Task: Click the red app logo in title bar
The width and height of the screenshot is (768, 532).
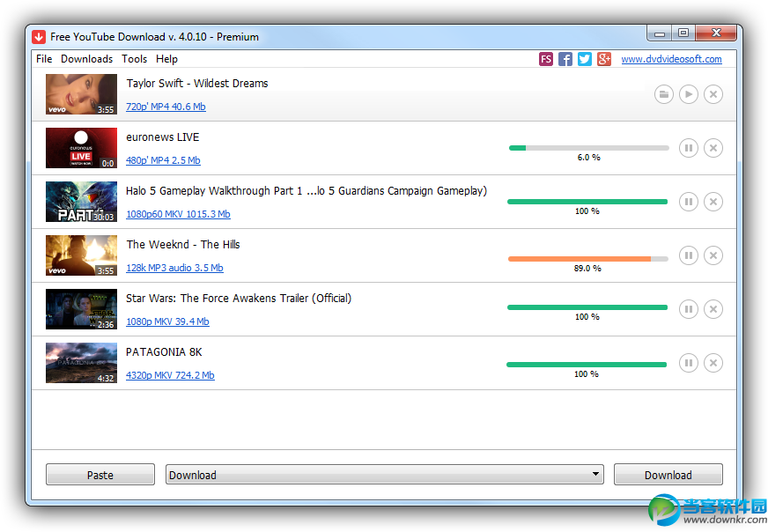Action: pyautogui.click(x=39, y=37)
